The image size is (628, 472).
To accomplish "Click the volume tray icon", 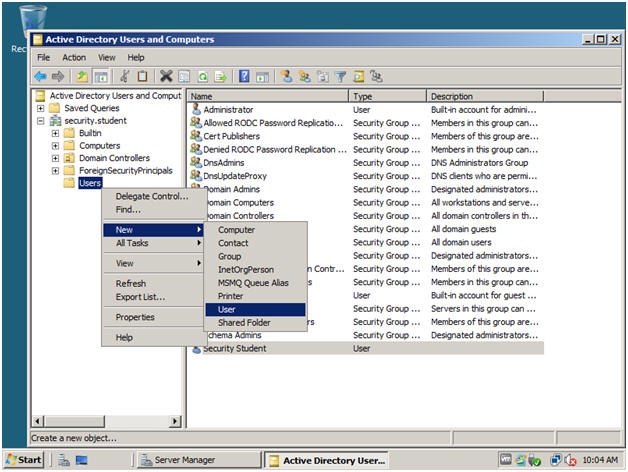I will point(570,460).
